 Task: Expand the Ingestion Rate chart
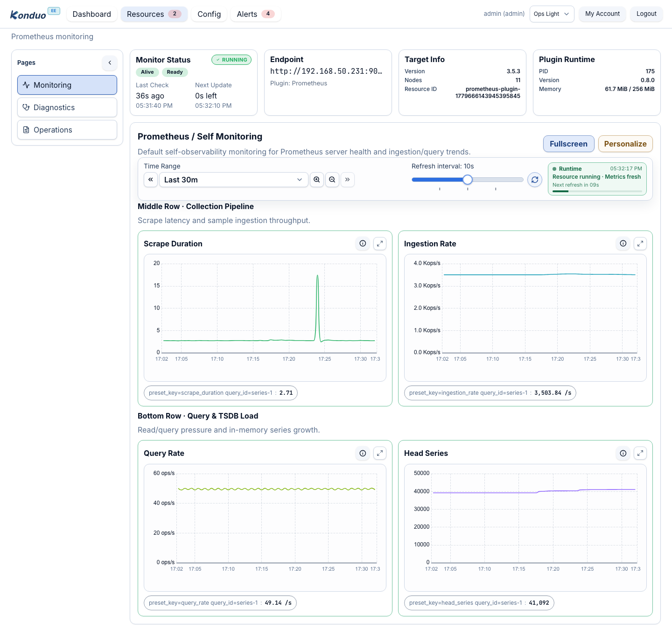pyautogui.click(x=640, y=243)
